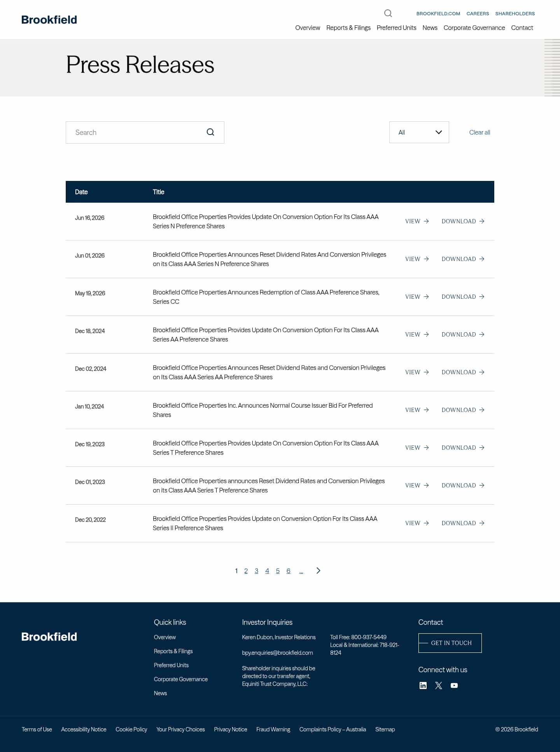Open the Privacy Notice link

coord(230,729)
